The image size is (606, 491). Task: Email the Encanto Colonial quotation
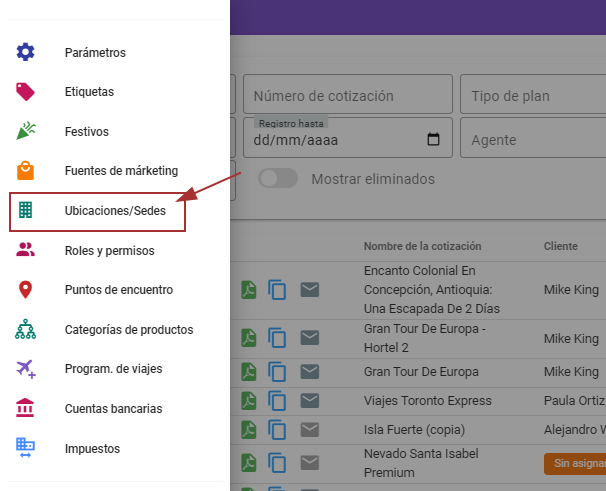(x=310, y=290)
